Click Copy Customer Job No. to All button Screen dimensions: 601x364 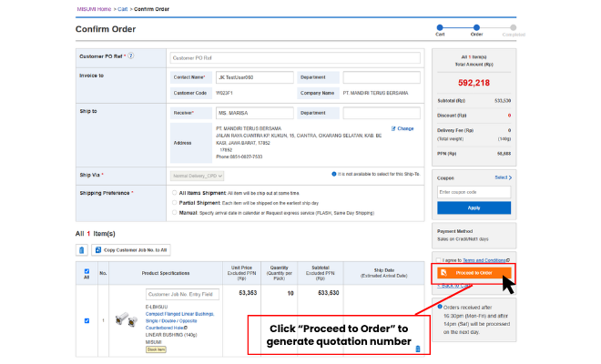point(131,250)
